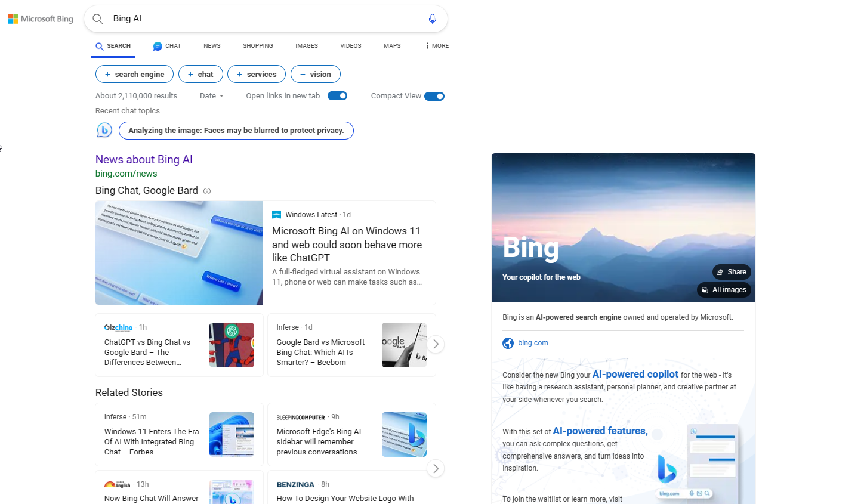Click the Bing globe icon next to bing.com
The height and width of the screenshot is (504, 864).
tap(508, 342)
